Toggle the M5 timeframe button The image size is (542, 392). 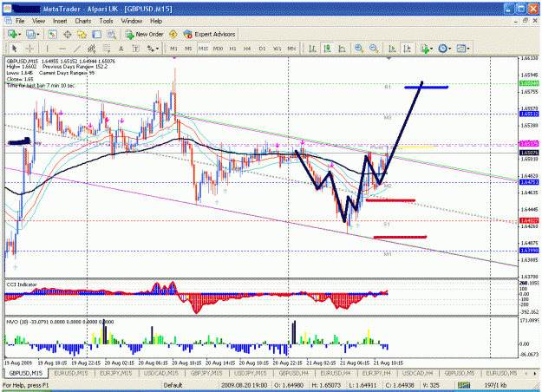[188, 49]
